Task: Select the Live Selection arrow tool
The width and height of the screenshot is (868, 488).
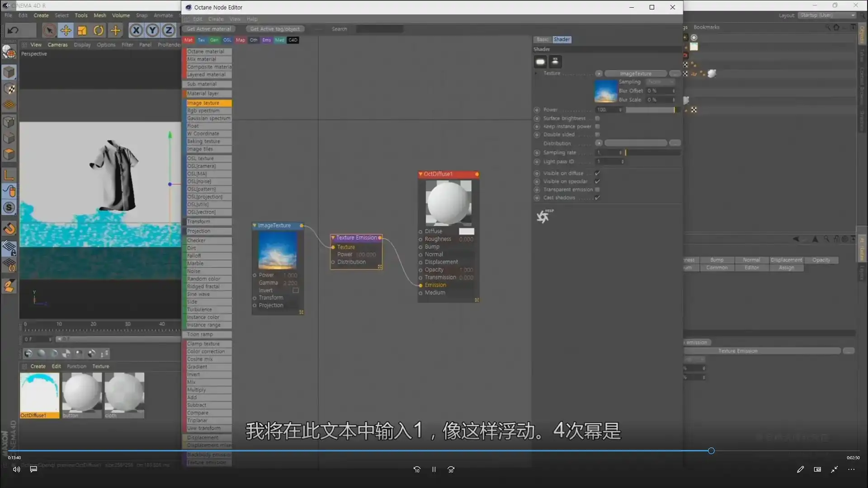Action: pos(49,30)
